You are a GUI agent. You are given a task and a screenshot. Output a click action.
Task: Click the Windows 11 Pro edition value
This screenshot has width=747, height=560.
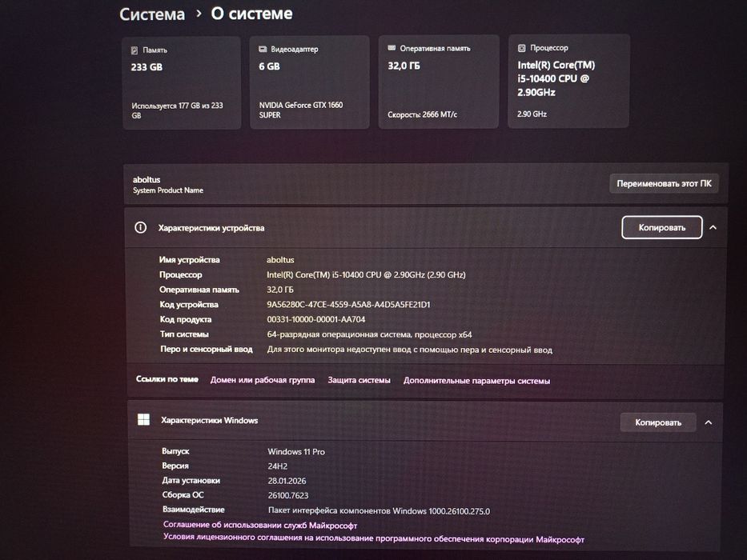click(x=296, y=451)
